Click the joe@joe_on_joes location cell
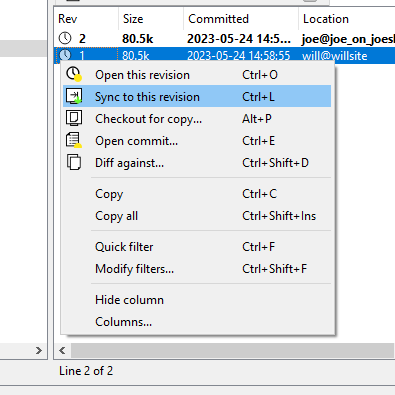The image size is (395, 395). pyautogui.click(x=348, y=39)
